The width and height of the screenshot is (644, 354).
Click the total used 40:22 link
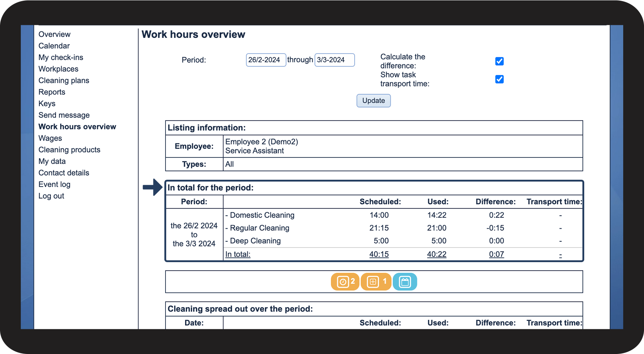point(437,254)
